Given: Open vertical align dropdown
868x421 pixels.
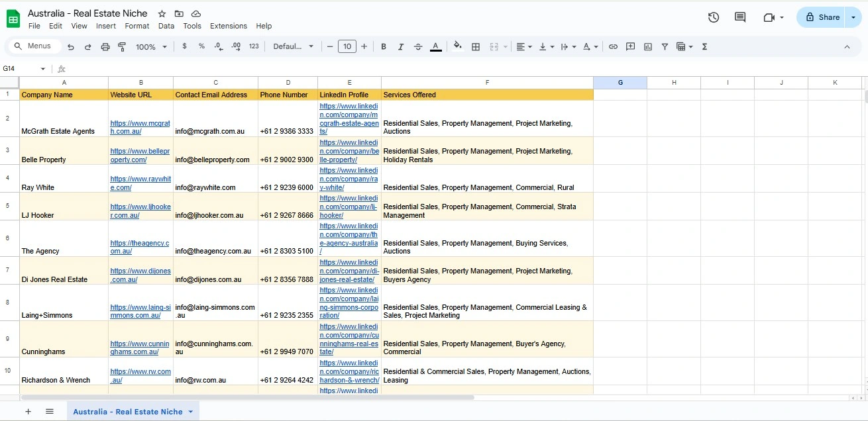Looking at the screenshot, I should pos(547,46).
